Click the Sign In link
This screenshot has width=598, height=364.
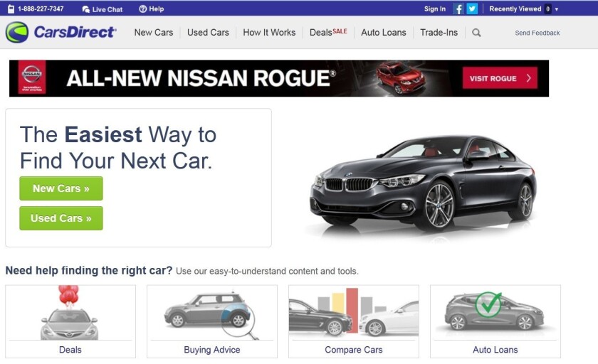[x=435, y=9]
